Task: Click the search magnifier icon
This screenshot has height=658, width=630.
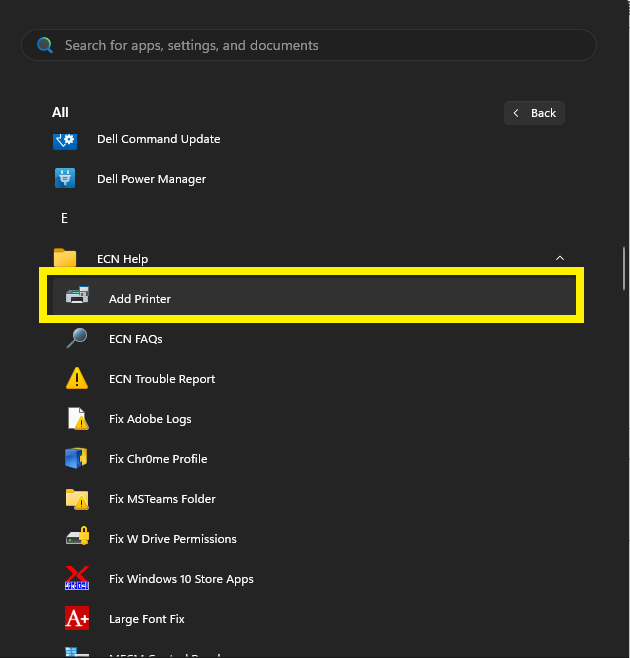Action: pos(45,45)
